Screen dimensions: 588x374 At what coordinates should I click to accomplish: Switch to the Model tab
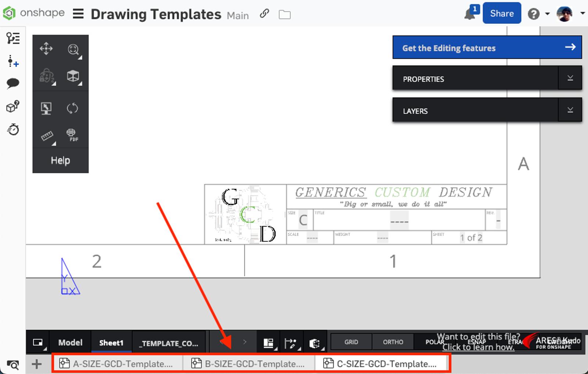(70, 342)
